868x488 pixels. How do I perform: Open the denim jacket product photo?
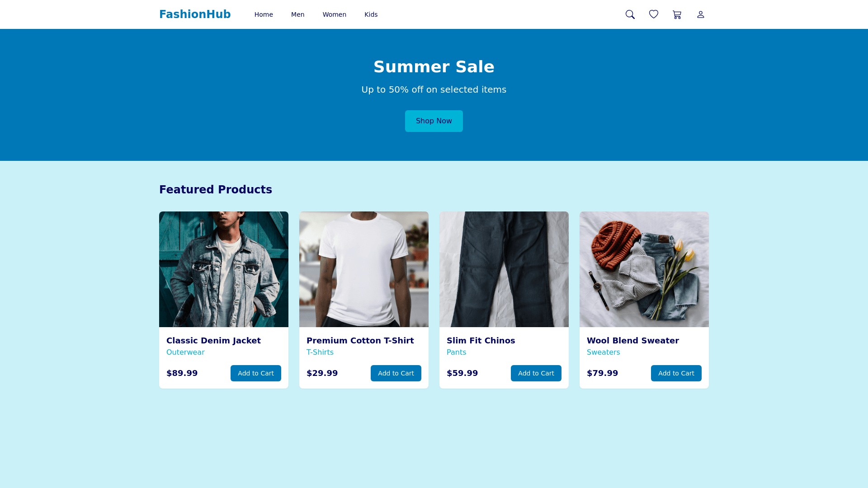pyautogui.click(x=224, y=269)
